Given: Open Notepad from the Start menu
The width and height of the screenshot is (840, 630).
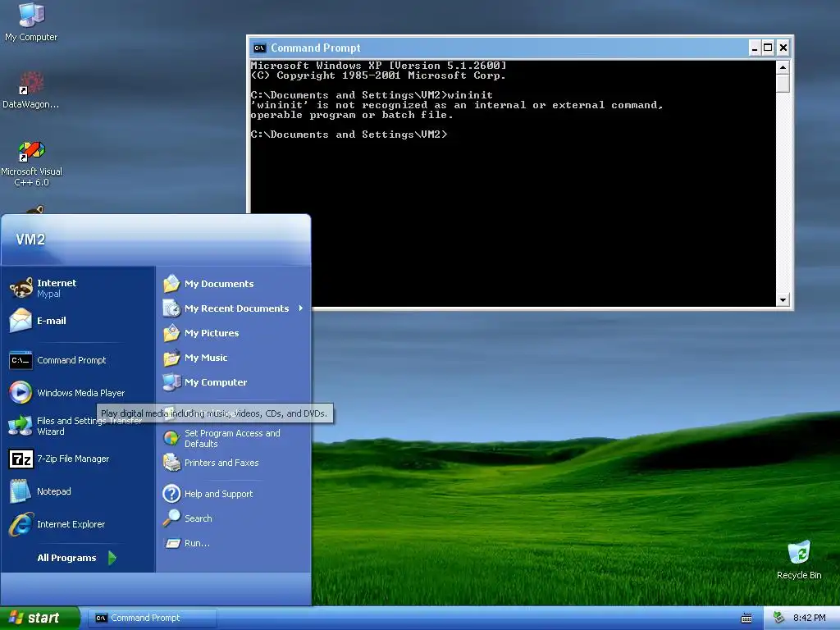Looking at the screenshot, I should [78, 491].
